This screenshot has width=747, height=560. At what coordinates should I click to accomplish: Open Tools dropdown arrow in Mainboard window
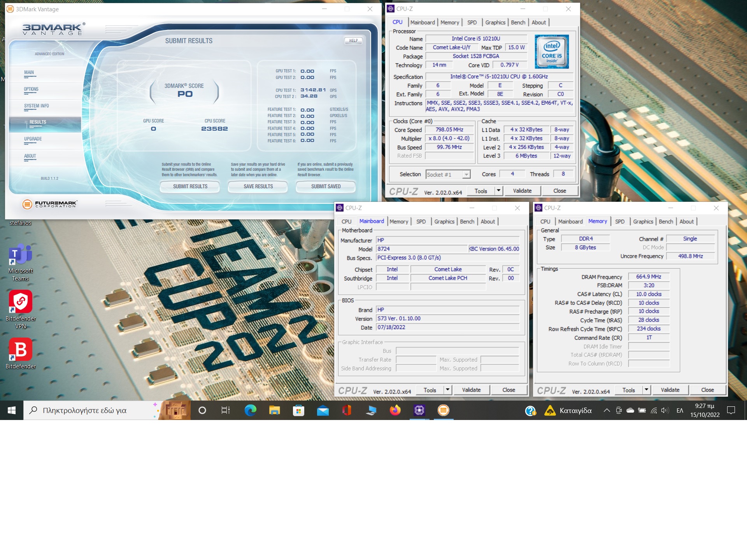click(447, 390)
